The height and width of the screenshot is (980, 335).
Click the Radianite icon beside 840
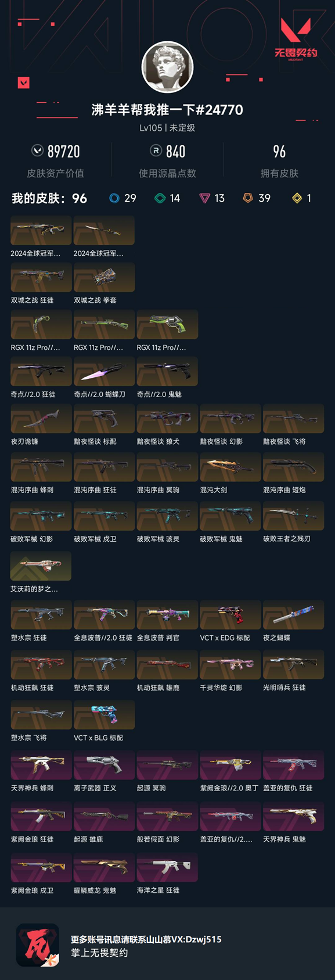click(x=155, y=151)
